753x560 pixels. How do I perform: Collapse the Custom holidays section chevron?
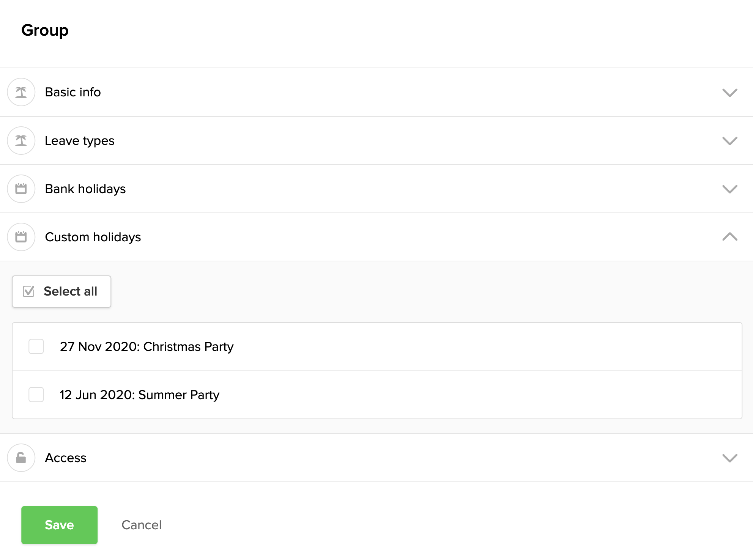tap(729, 237)
